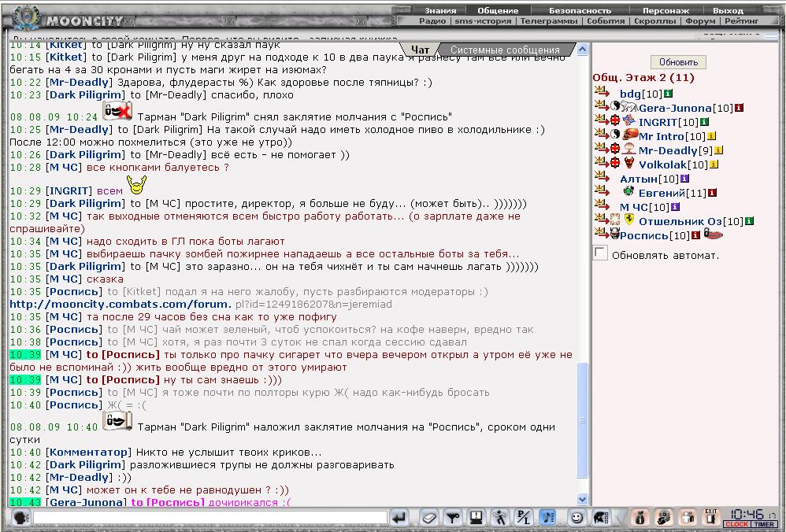Click the dark figure info icon in bottom bar
Screen dimensions: 786x532
point(640,518)
